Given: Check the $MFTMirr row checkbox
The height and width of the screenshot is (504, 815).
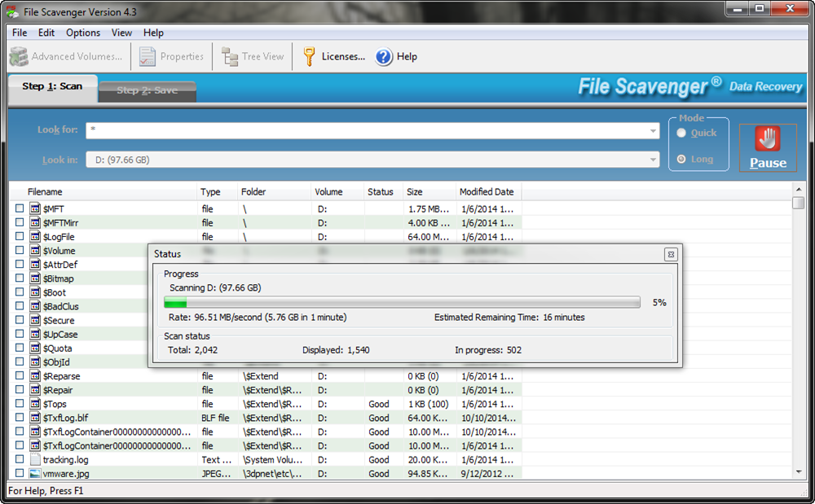Looking at the screenshot, I should [20, 222].
